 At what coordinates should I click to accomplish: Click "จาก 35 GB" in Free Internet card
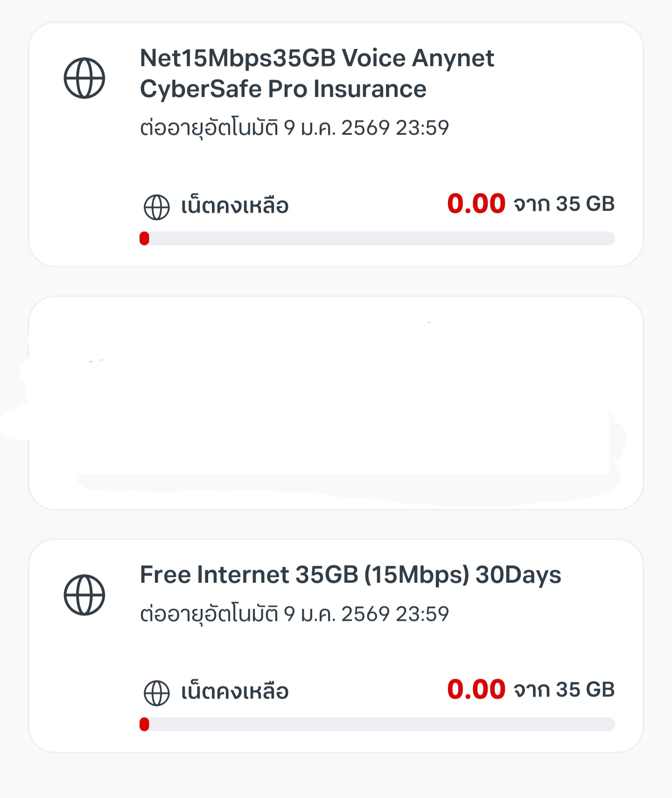564,690
